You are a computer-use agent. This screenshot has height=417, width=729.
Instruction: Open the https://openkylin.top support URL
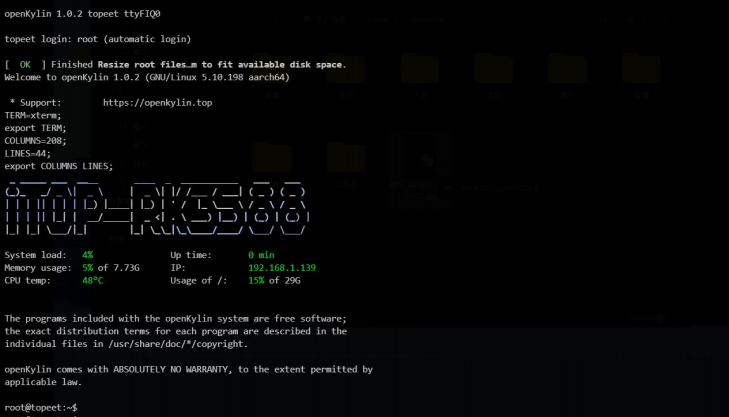click(158, 103)
